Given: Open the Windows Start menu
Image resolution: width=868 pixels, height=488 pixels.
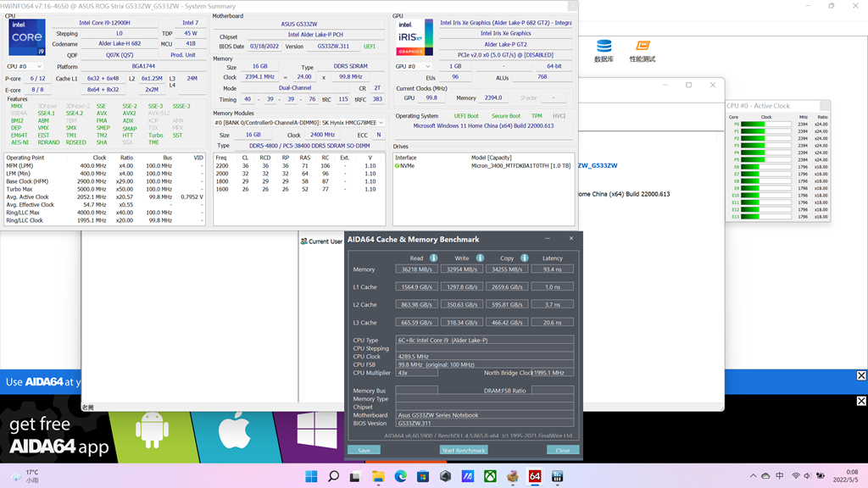Looking at the screenshot, I should pyautogui.click(x=311, y=476).
